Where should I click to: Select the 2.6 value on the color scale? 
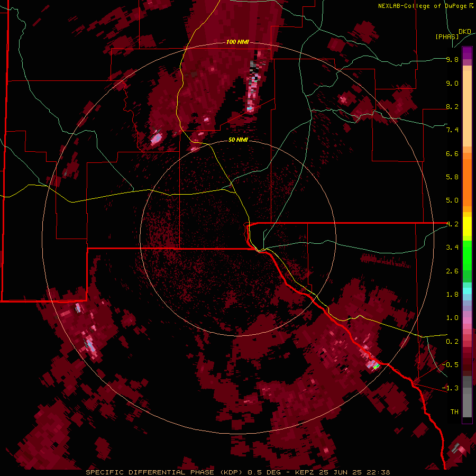coord(452,271)
